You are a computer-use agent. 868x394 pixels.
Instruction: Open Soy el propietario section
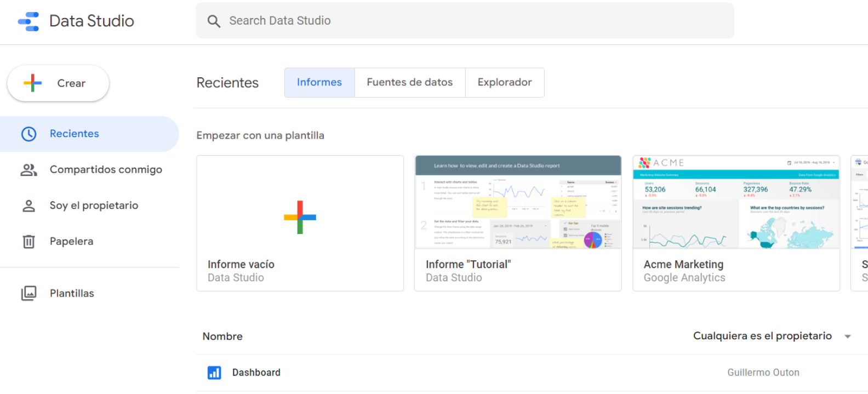(x=89, y=205)
